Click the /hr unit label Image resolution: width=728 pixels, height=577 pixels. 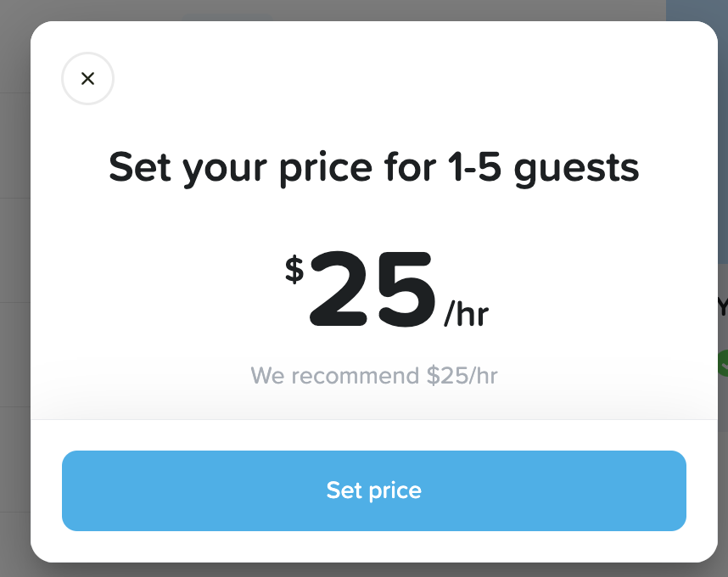pos(466,315)
